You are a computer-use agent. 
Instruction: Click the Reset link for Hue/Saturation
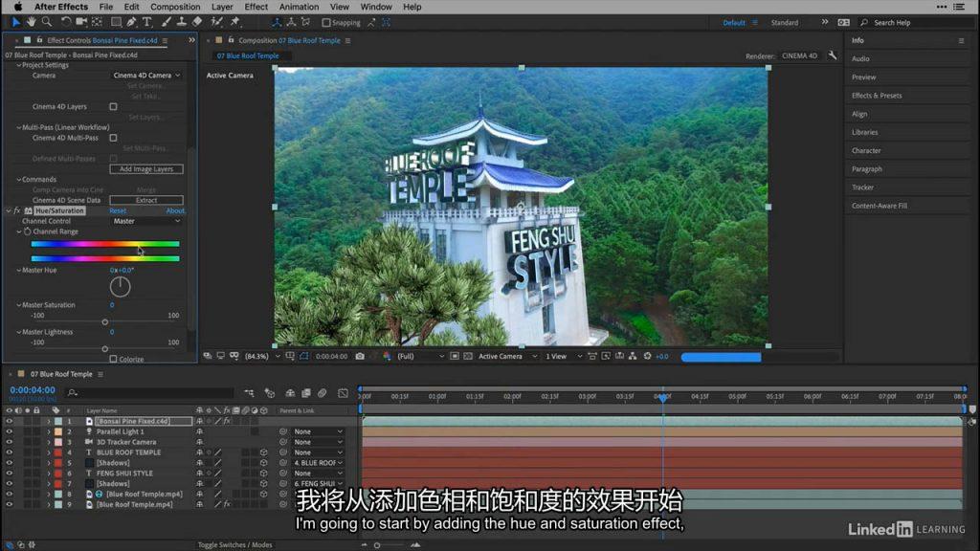[x=118, y=211]
